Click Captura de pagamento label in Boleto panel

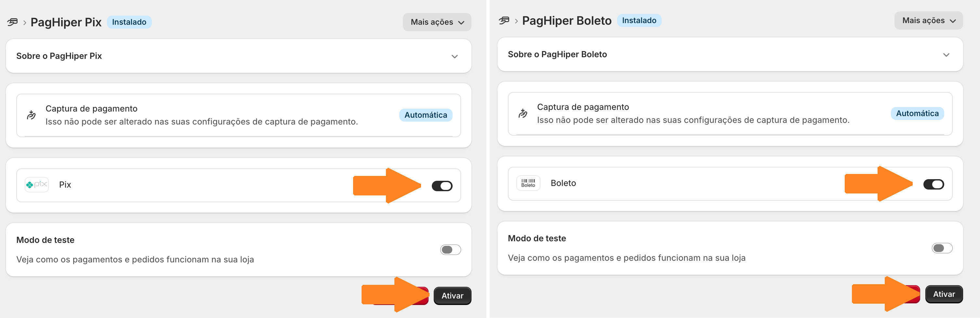(583, 107)
